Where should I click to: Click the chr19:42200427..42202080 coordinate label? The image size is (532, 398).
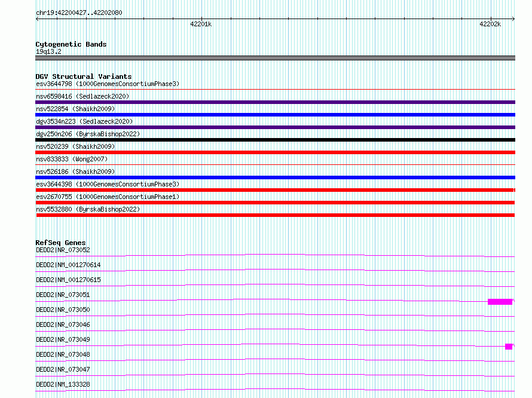coord(79,13)
